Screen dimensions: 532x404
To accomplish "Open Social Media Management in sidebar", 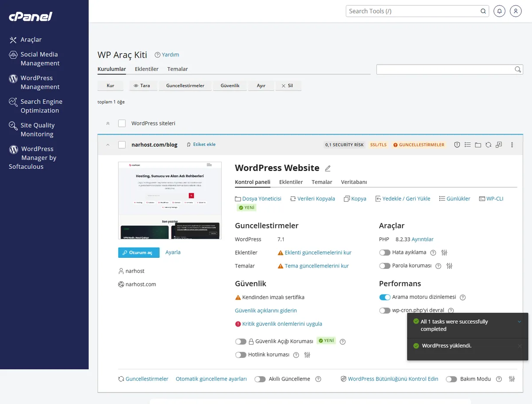I will coord(40,58).
